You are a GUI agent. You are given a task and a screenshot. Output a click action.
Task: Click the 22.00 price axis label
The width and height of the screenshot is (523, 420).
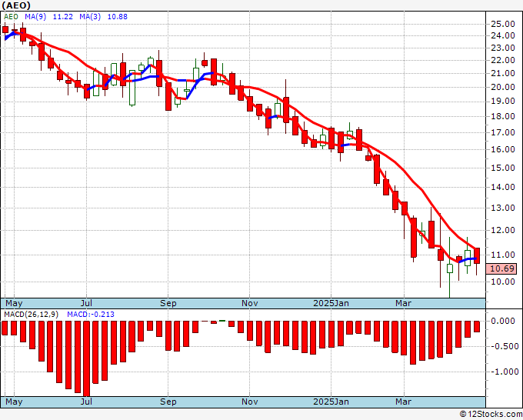[x=503, y=60]
